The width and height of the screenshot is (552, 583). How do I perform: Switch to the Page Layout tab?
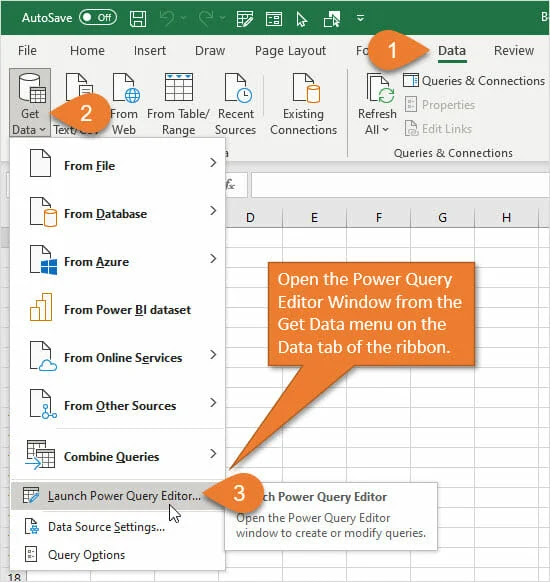[290, 51]
